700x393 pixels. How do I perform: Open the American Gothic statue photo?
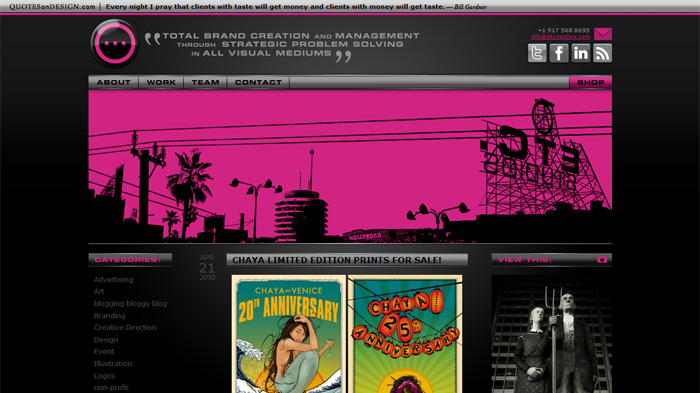click(552, 334)
